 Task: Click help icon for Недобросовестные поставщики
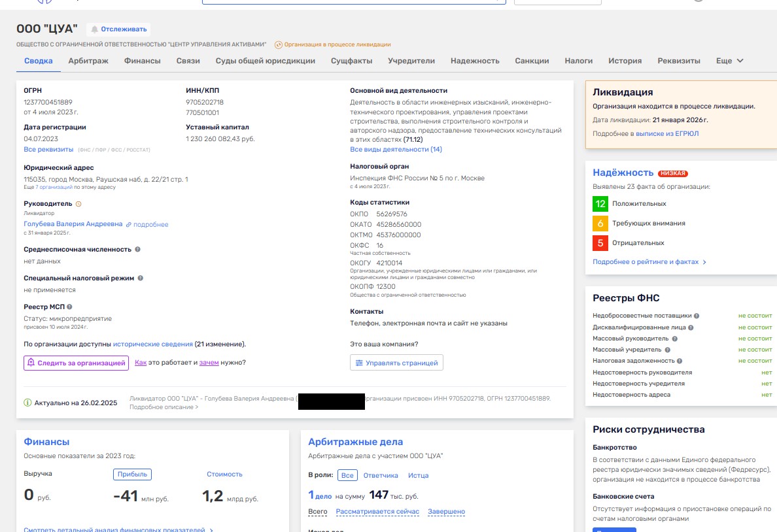(x=697, y=316)
